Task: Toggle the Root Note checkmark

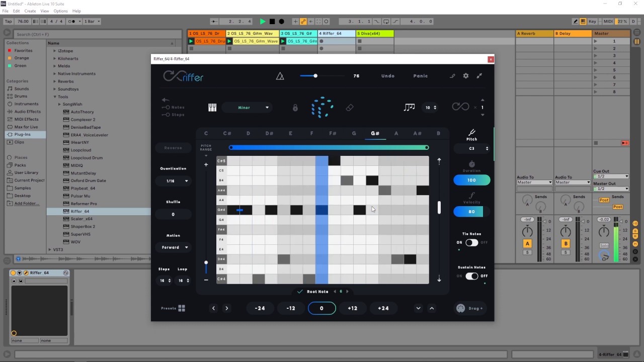Action: click(300, 292)
